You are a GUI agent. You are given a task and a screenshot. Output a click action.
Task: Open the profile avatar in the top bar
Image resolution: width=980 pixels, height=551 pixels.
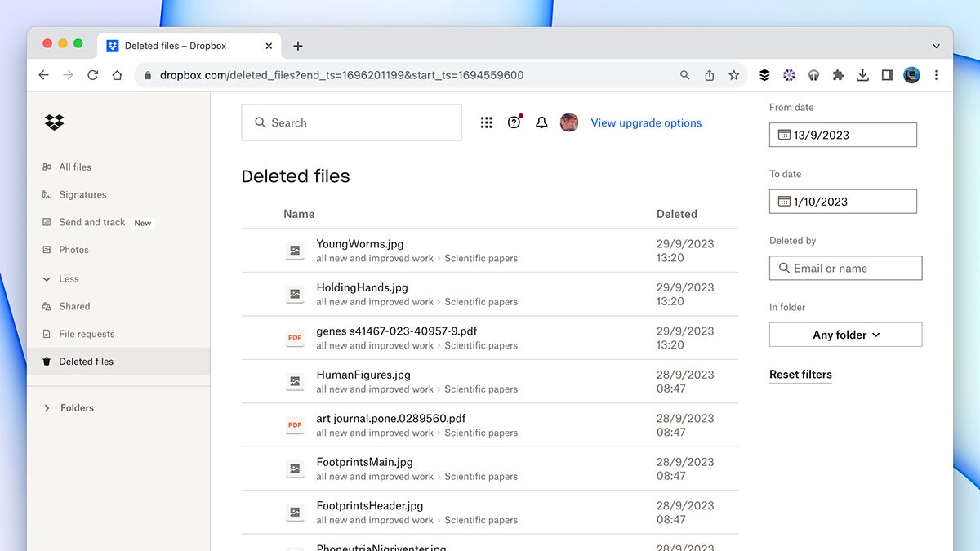[569, 122]
